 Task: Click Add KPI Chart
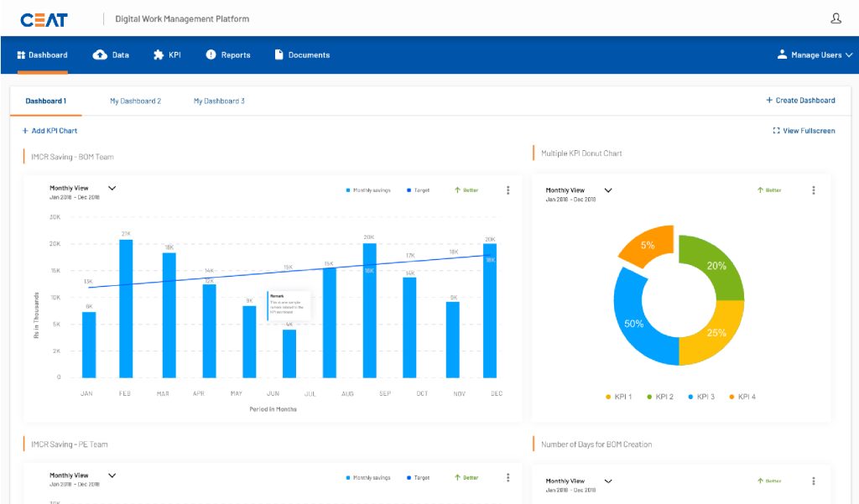(x=49, y=130)
